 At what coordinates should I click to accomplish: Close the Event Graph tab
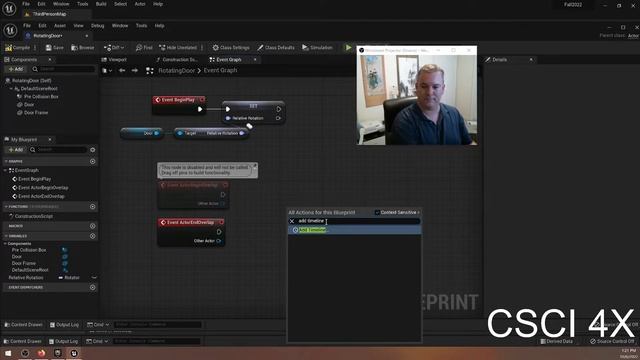point(255,60)
